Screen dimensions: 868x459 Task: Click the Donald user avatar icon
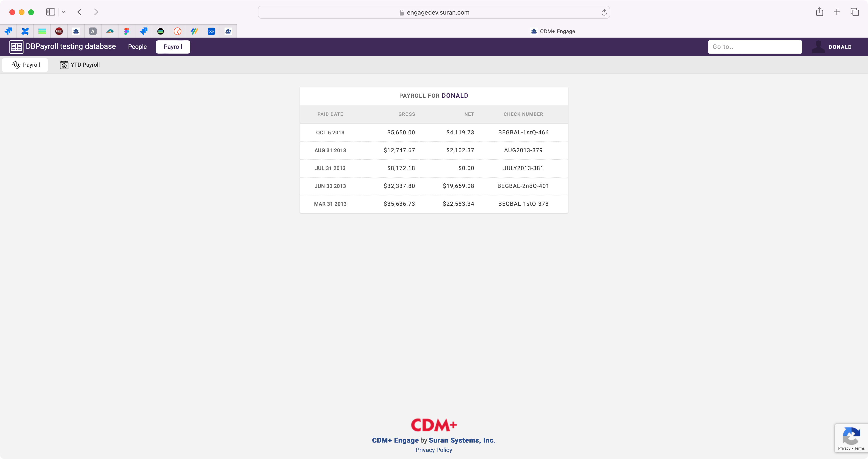[x=818, y=47]
